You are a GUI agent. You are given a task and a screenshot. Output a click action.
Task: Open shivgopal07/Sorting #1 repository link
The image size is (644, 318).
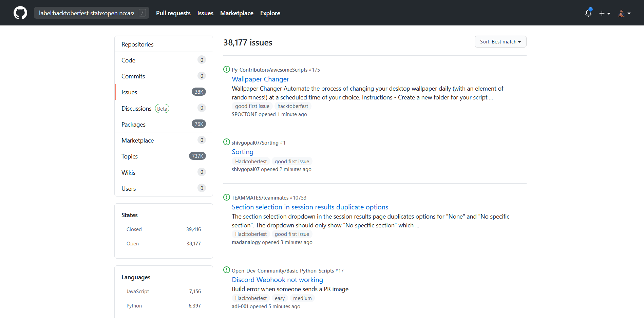(259, 143)
